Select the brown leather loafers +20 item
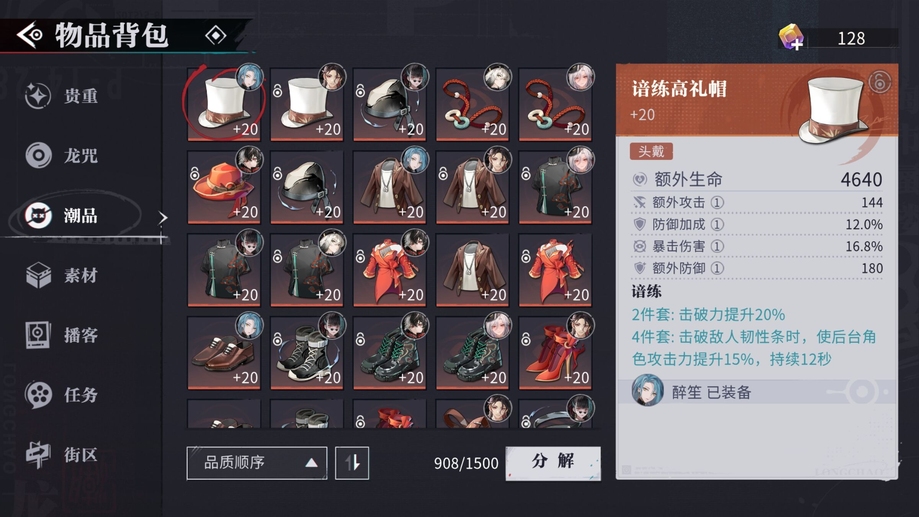This screenshot has width=919, height=517. coord(224,353)
